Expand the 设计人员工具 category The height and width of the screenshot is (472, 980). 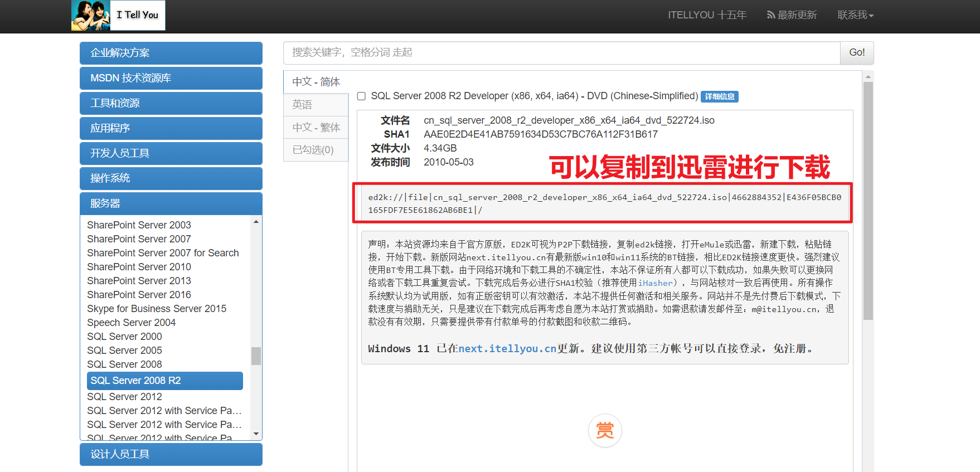tap(171, 454)
